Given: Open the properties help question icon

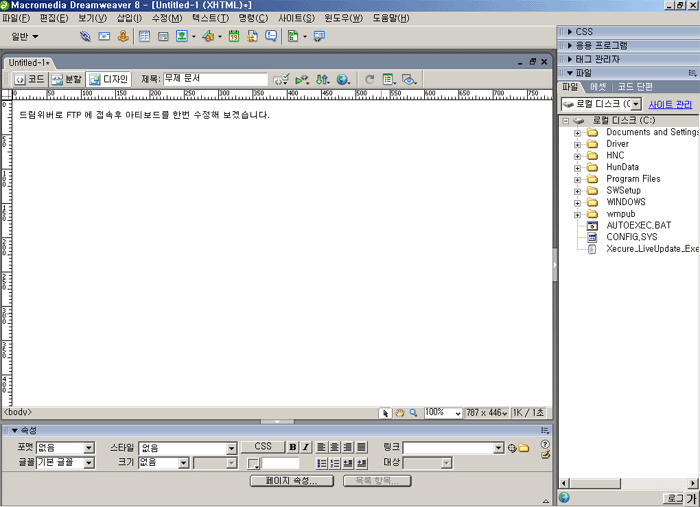Looking at the screenshot, I should coord(545,444).
